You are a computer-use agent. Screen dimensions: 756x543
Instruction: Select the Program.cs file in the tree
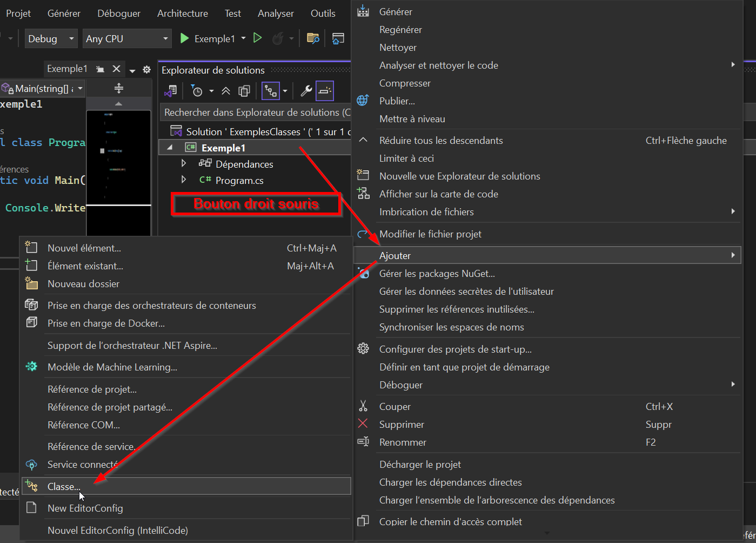[239, 181]
